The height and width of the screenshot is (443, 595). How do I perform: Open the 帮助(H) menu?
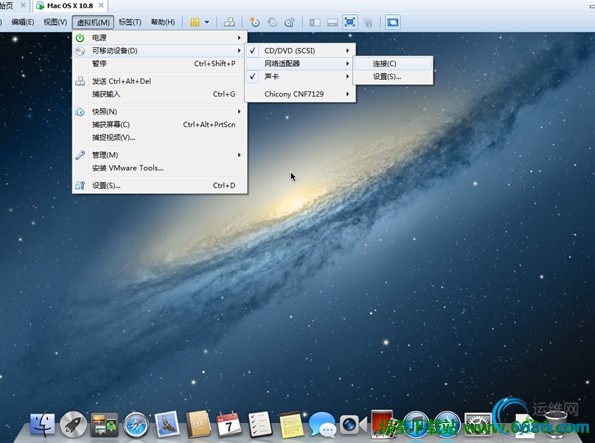tap(163, 22)
